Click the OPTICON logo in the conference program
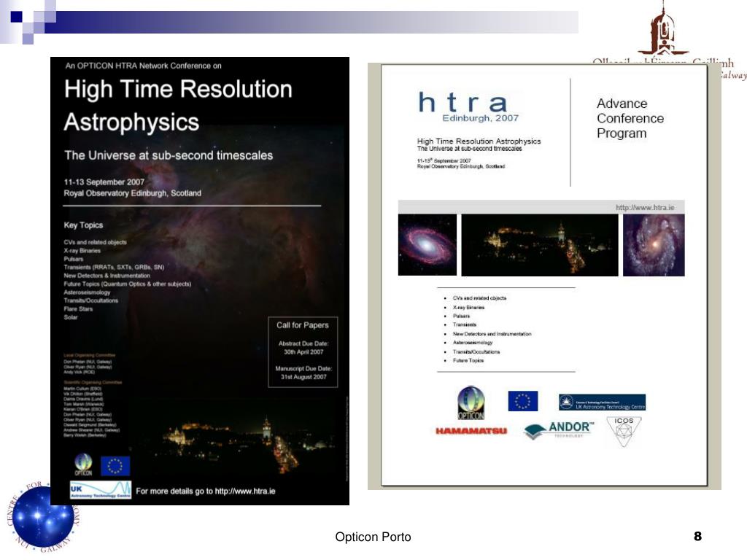 [x=471, y=402]
